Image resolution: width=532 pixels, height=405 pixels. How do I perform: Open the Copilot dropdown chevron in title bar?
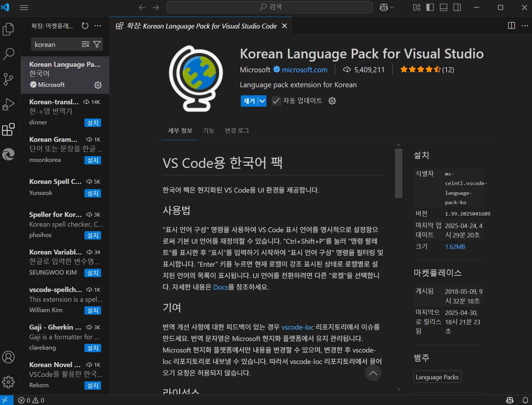392,7
